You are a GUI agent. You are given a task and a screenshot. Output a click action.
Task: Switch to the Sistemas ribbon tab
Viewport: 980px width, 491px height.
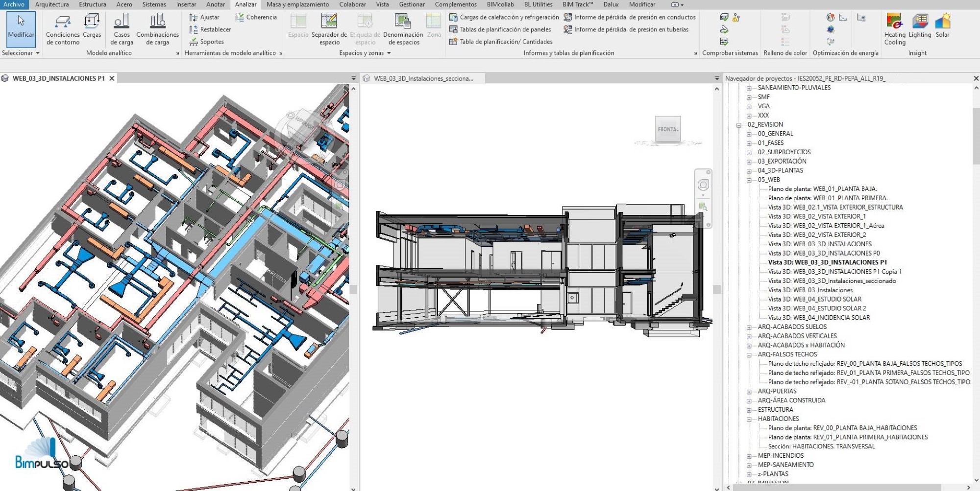pyautogui.click(x=154, y=4)
